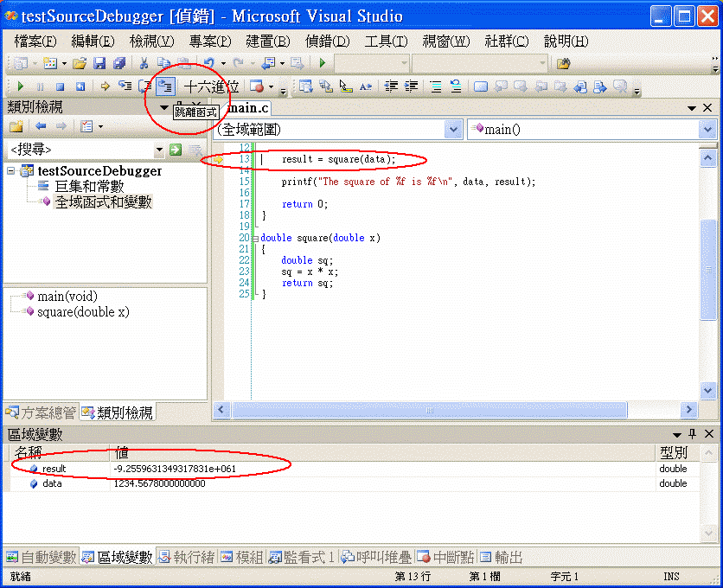The width and height of the screenshot is (723, 588).
Task: Toggle pin on the 區域變數 panel
Action: pyautogui.click(x=692, y=434)
